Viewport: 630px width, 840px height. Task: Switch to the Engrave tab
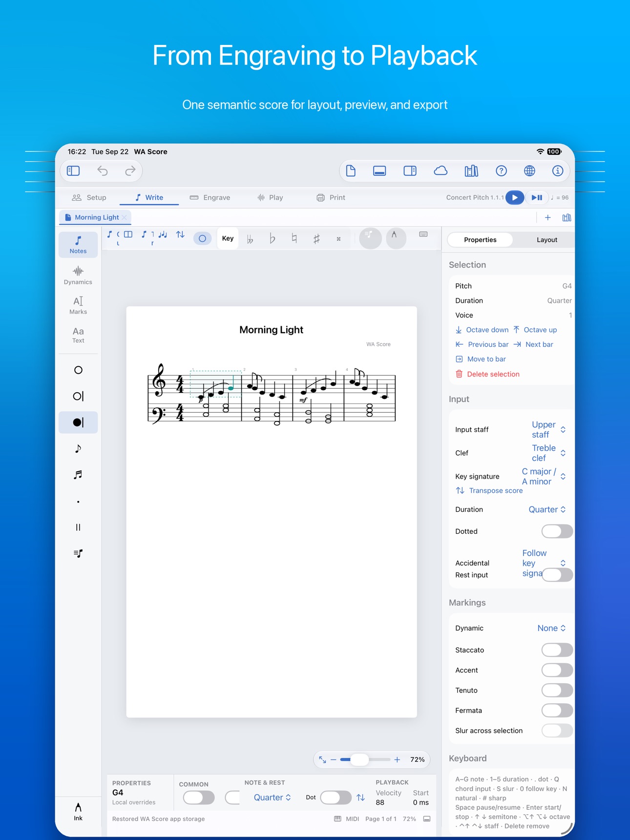pos(210,198)
